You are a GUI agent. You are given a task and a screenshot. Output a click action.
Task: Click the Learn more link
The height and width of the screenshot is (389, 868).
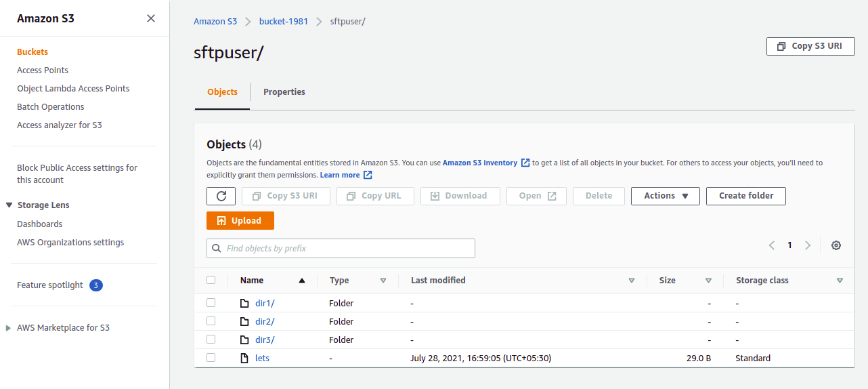(x=340, y=175)
